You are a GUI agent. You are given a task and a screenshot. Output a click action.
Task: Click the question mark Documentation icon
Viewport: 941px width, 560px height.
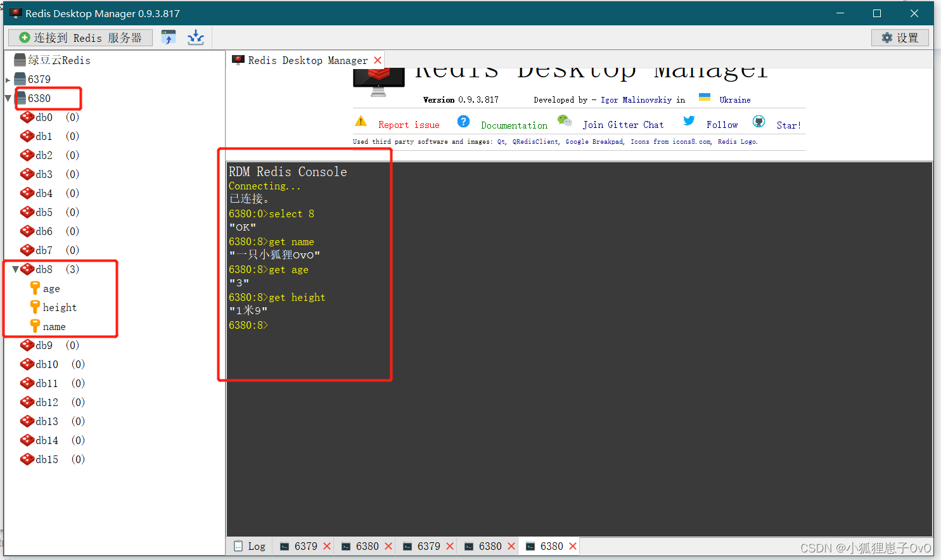463,121
